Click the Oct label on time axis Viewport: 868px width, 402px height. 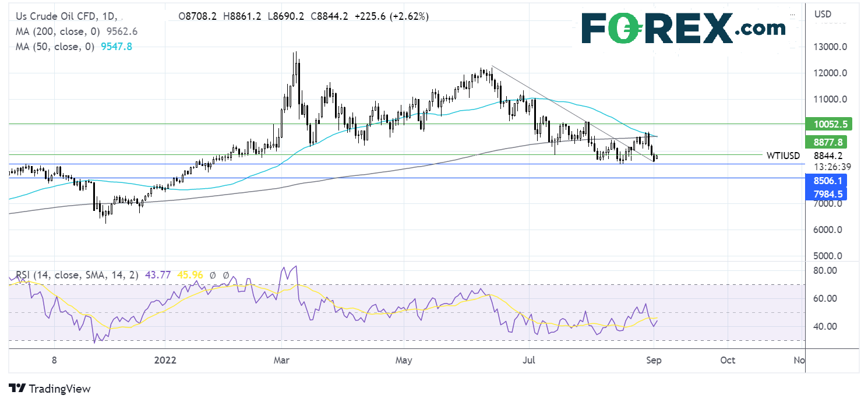click(727, 361)
